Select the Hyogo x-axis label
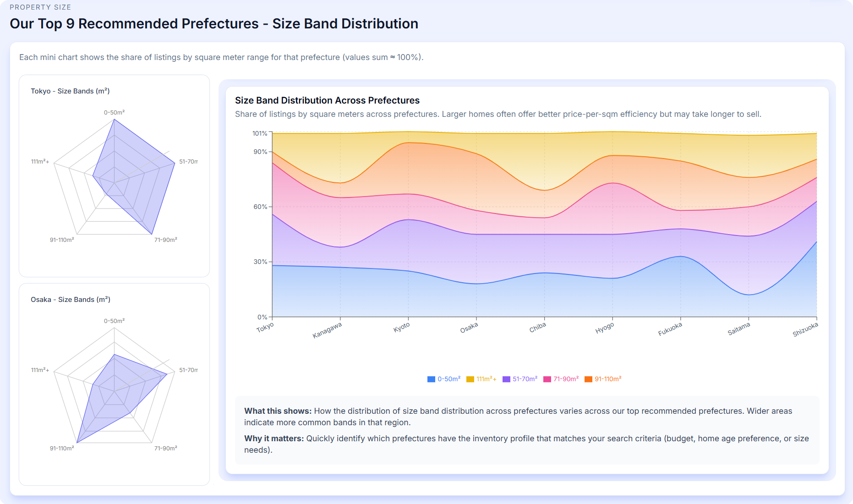Image resolution: width=853 pixels, height=504 pixels. point(605,328)
